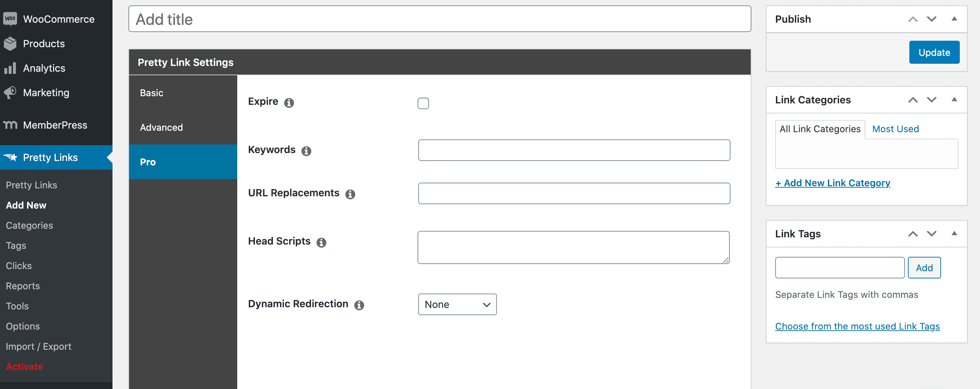
Task: Go to Pretty Links submenu list
Action: click(x=31, y=185)
